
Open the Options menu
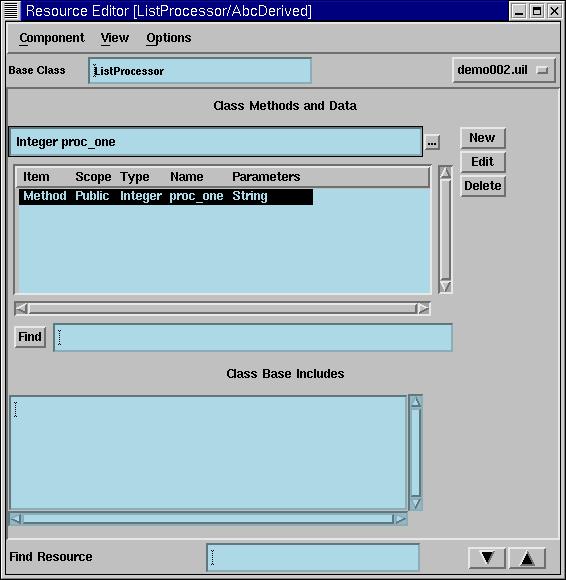point(169,38)
